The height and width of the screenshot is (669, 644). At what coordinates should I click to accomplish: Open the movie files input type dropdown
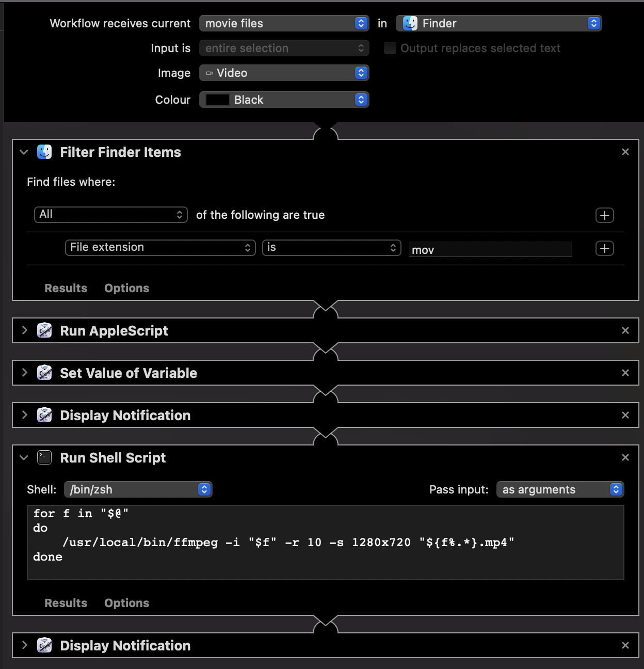(284, 23)
